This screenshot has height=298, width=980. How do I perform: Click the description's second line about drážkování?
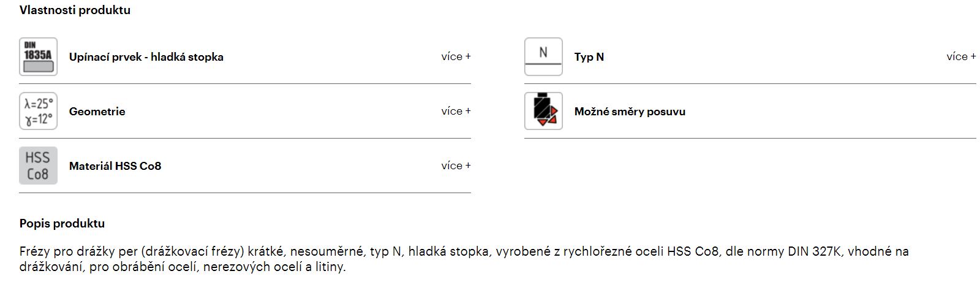[183, 267]
